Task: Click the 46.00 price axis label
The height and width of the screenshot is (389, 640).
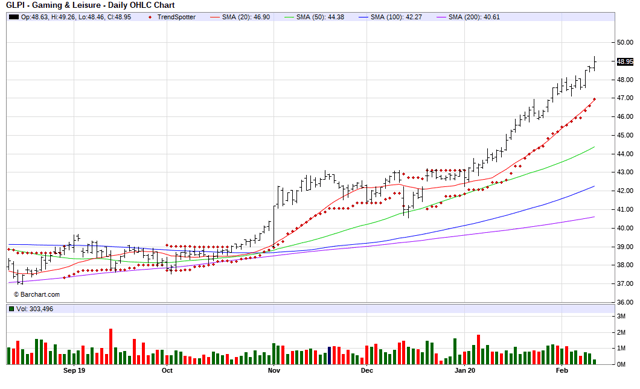Action: 625,117
